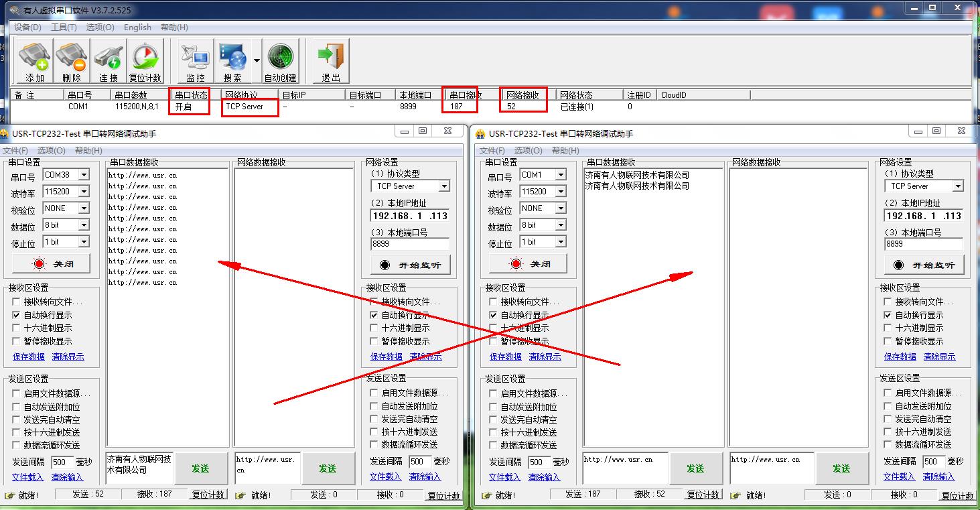Open the 设备(D) menu
The width and height of the screenshot is (980, 510).
click(x=27, y=27)
